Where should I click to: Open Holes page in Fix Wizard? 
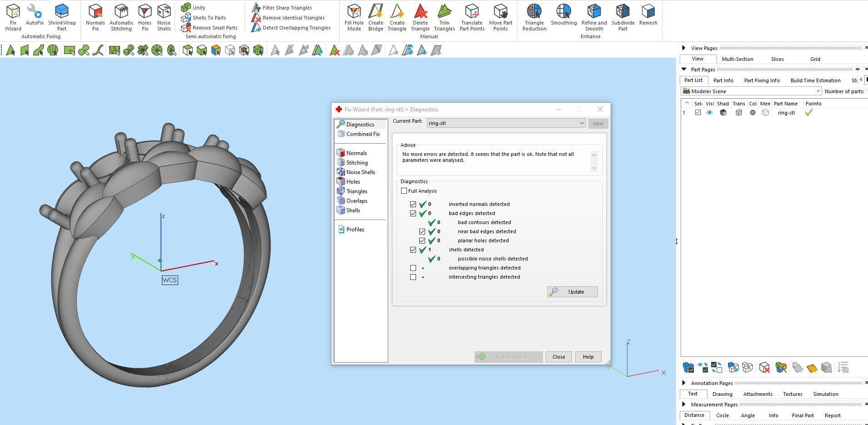[349, 182]
